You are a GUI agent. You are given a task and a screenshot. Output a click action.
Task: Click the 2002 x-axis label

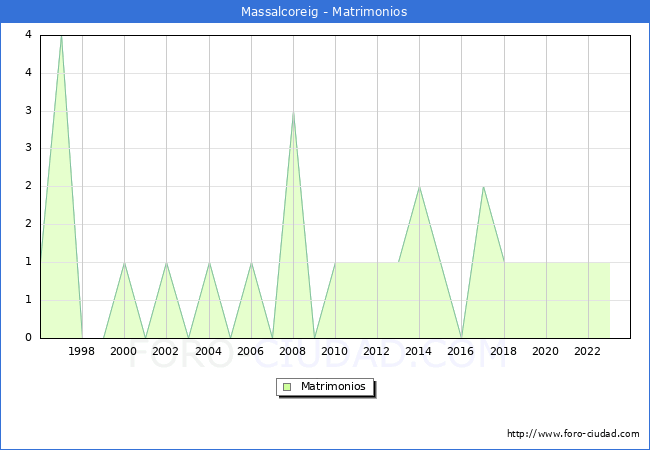(x=165, y=351)
